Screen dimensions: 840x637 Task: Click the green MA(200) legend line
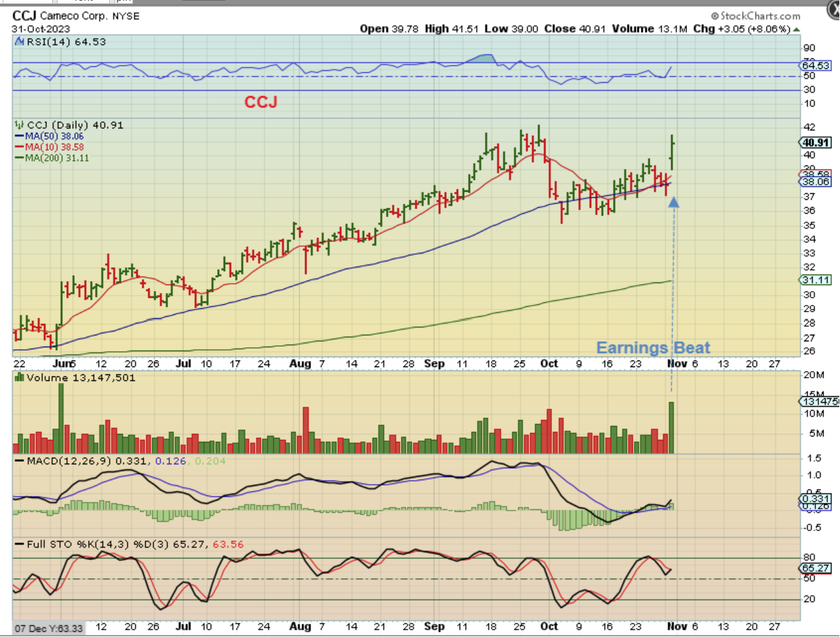tap(20, 158)
